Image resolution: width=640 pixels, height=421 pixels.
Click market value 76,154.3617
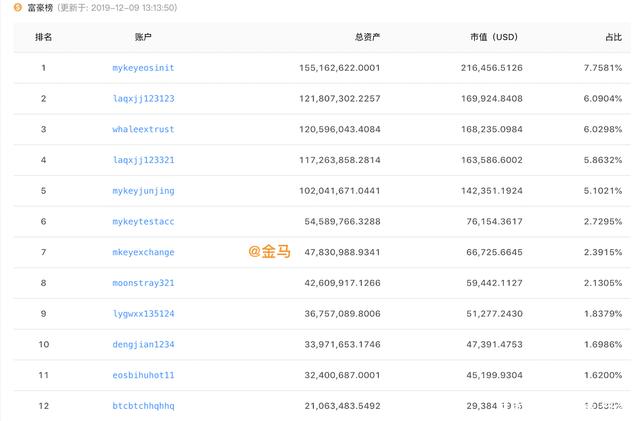point(494,221)
